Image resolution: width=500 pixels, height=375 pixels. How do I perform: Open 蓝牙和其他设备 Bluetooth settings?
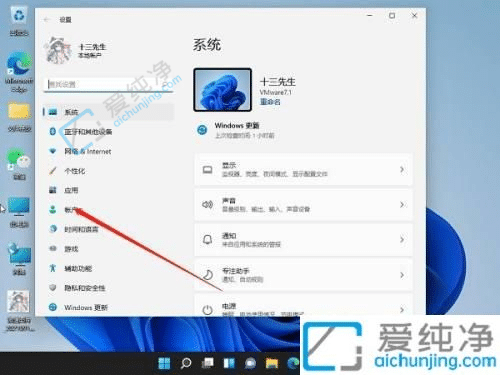[x=88, y=132]
